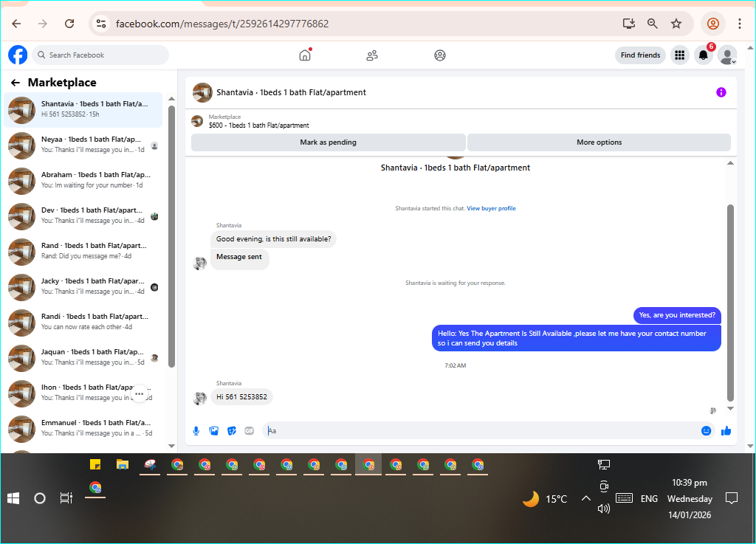Bookmark this page with the star
Viewport: 756px width, 544px height.
point(676,24)
